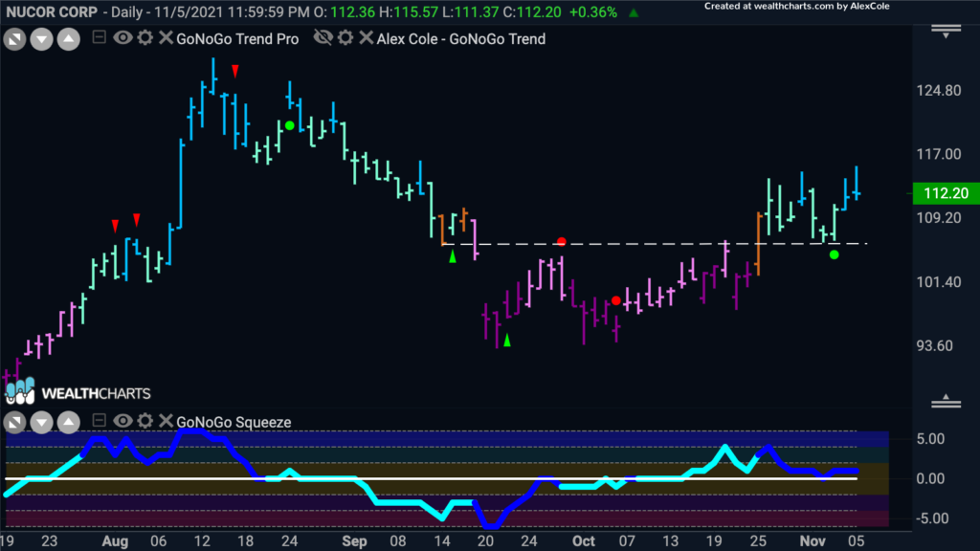Screen dimensions: 980x551
Task: Move the main price pane down
Action: [x=41, y=39]
